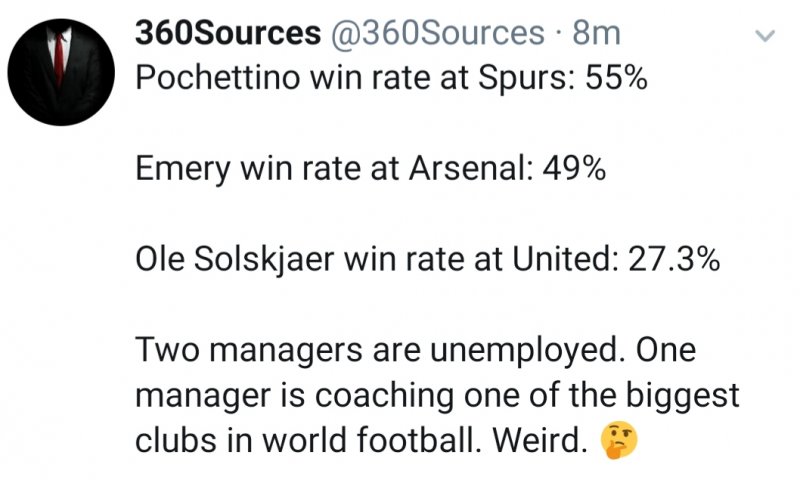
Task: Select the name Solskjaer in the tweet
Action: 264,260
